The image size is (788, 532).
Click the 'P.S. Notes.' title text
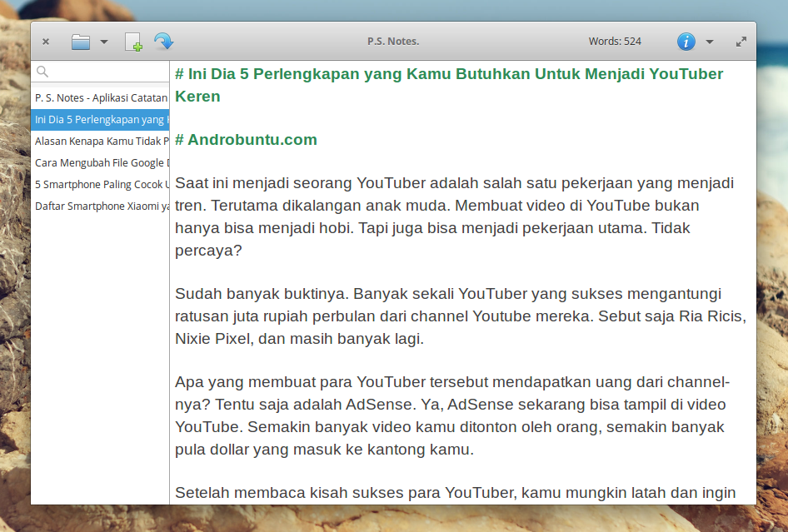click(392, 41)
